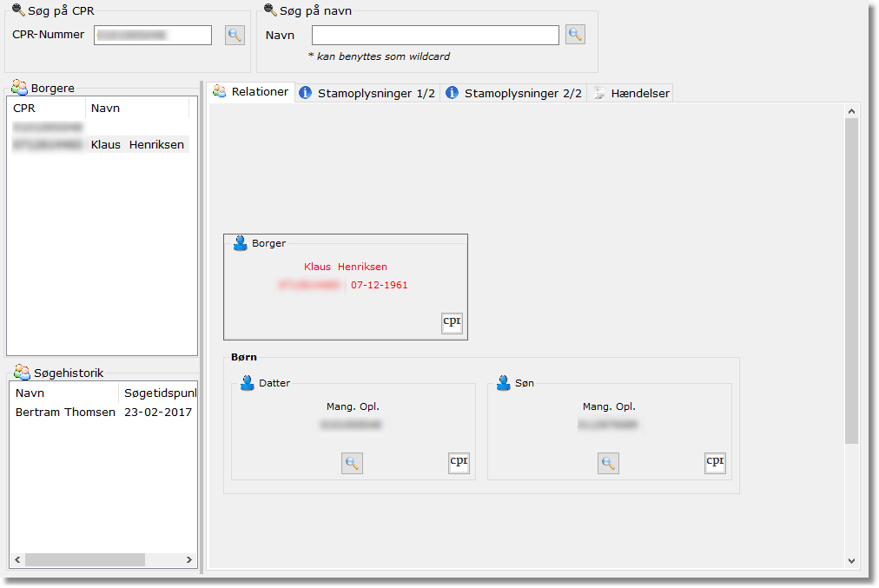Open the Stamoplysninger 2/2 tab
Viewport: 879px width, 588px height.
514,93
